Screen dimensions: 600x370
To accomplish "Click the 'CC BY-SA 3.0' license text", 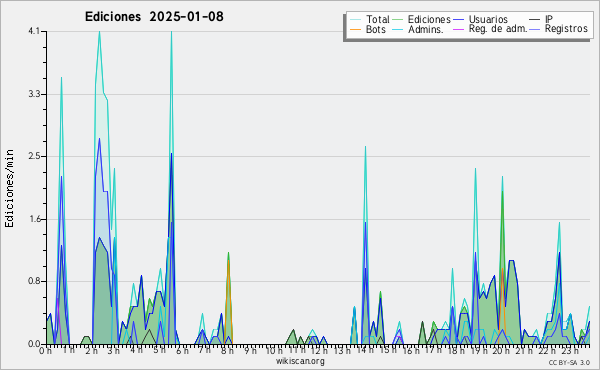I will coord(569,362).
